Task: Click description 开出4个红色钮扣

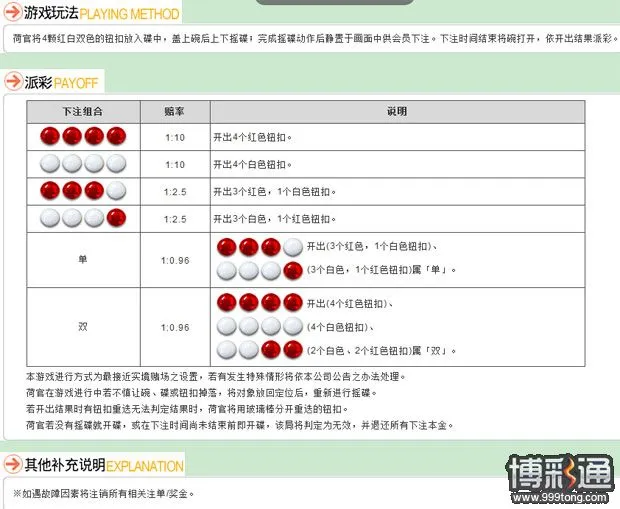Action: tap(253, 138)
